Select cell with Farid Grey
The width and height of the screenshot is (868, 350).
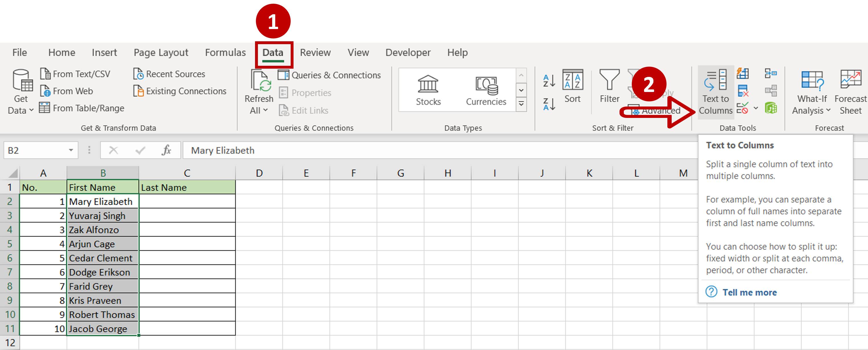pyautogui.click(x=103, y=286)
